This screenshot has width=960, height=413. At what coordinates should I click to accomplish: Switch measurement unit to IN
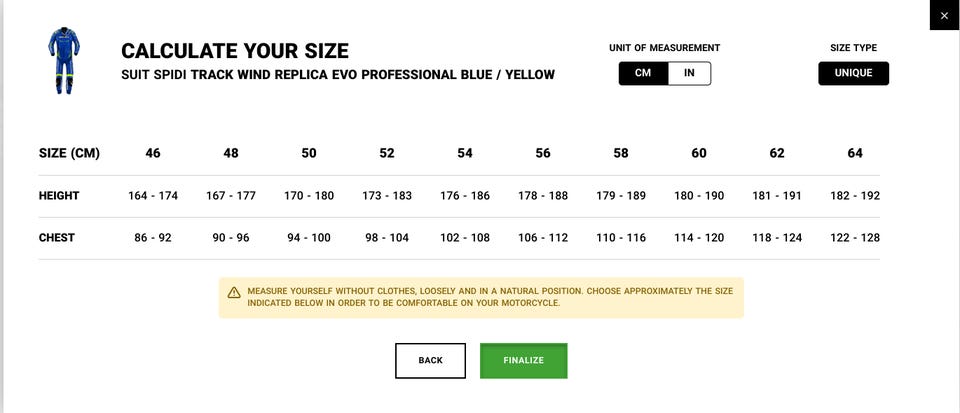tap(689, 73)
